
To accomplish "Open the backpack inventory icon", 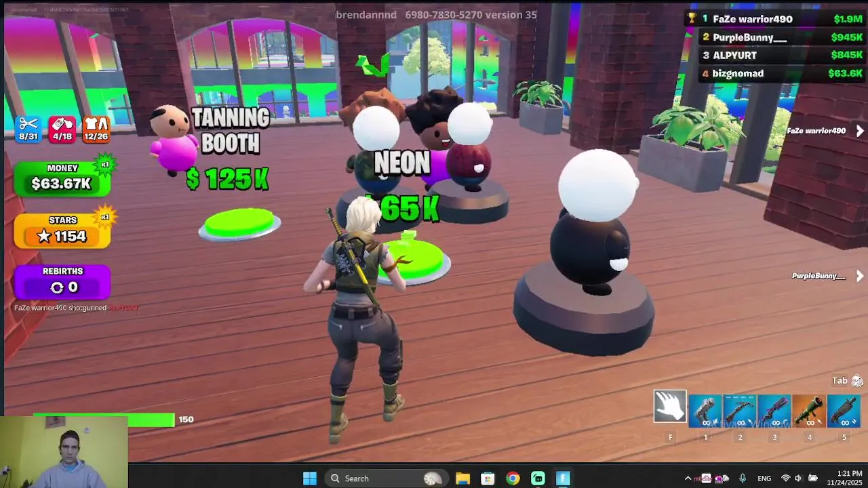I will point(857,381).
